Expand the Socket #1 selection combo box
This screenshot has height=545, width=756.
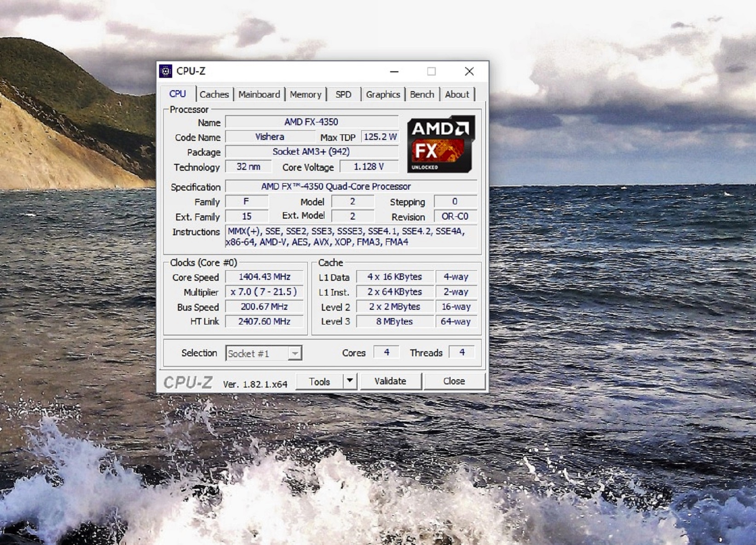tap(264, 354)
